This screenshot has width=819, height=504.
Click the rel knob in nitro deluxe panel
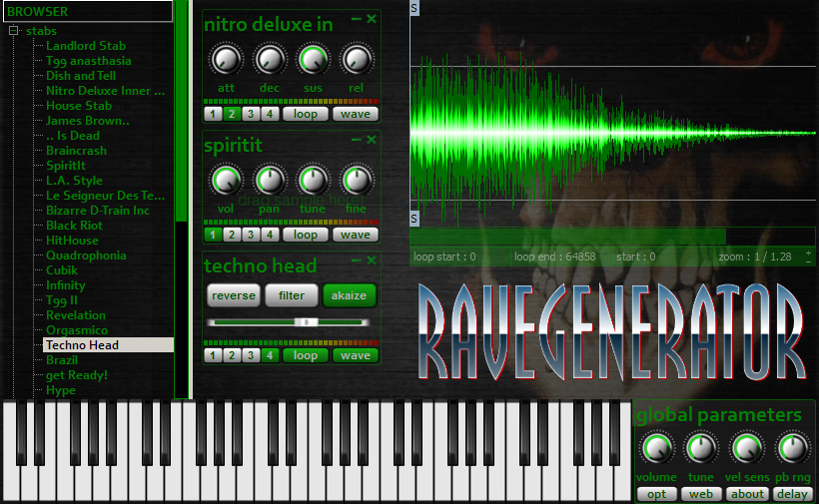click(357, 60)
